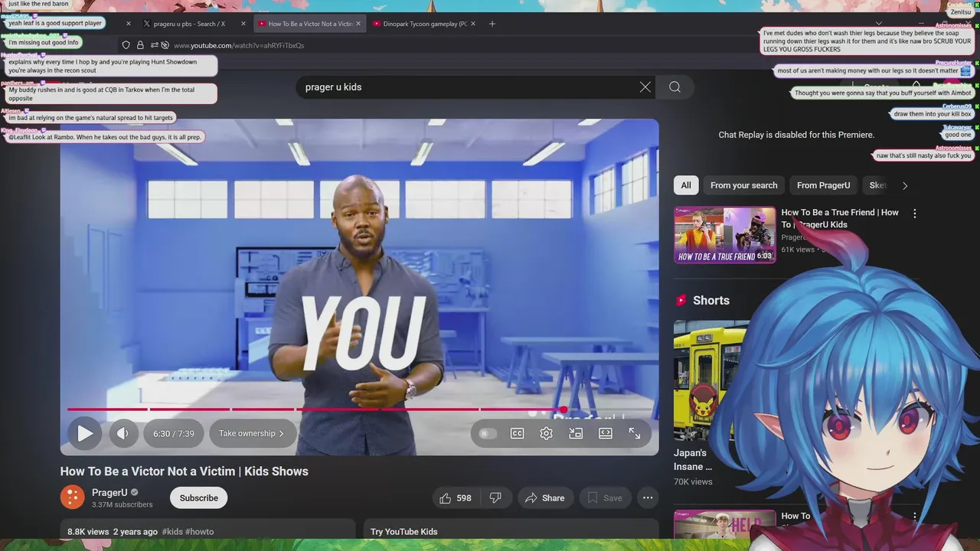
Task: Close the How To Be a Victor tab
Action: (x=358, y=24)
